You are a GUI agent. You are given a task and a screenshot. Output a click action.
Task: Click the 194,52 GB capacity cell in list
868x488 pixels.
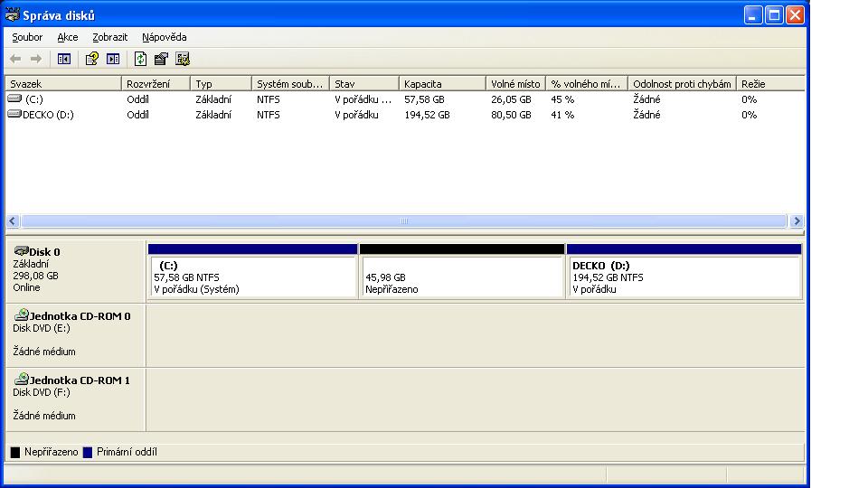[x=427, y=115]
